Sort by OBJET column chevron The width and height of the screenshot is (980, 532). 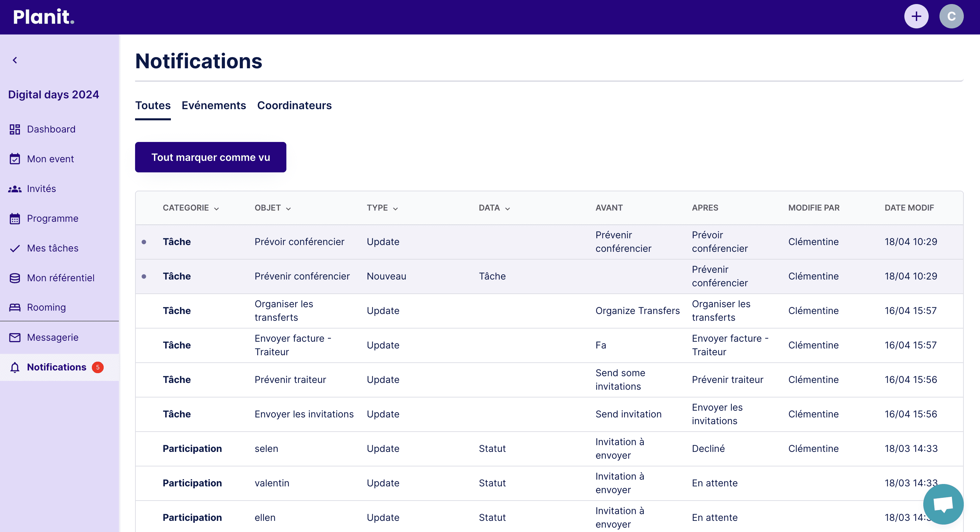(288, 209)
